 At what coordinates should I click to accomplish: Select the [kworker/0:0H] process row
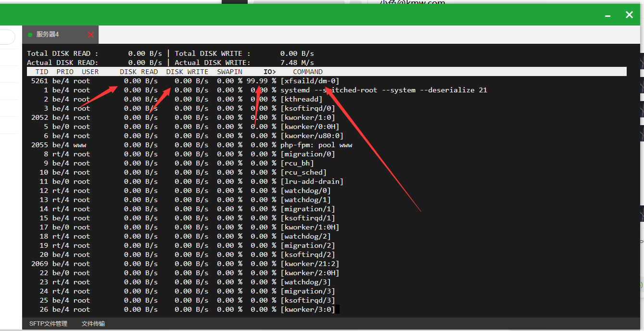point(327,127)
